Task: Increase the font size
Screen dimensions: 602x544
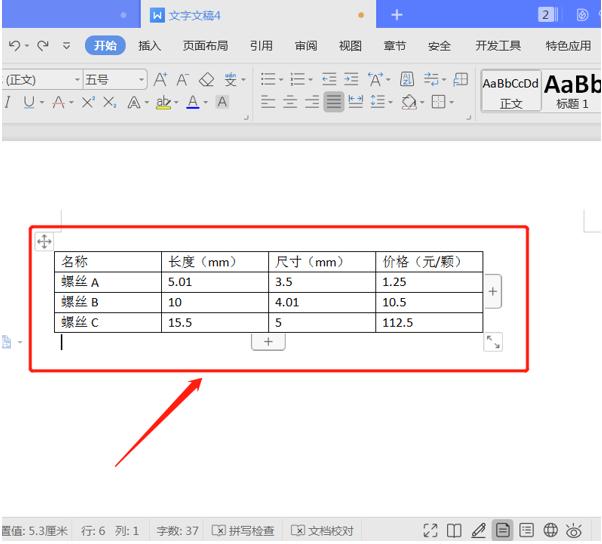Action: tap(160, 79)
